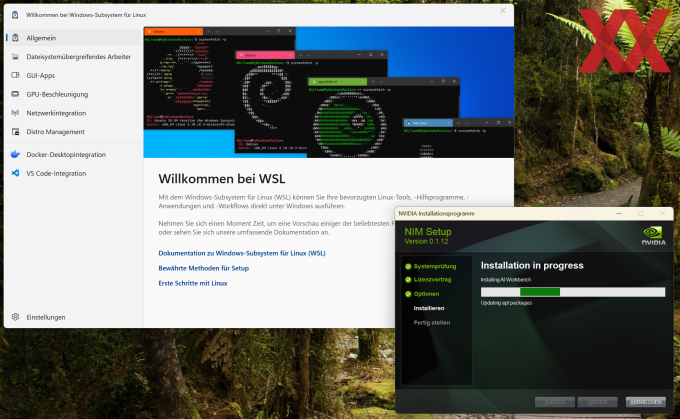Click the Distro Management icon

tap(15, 131)
